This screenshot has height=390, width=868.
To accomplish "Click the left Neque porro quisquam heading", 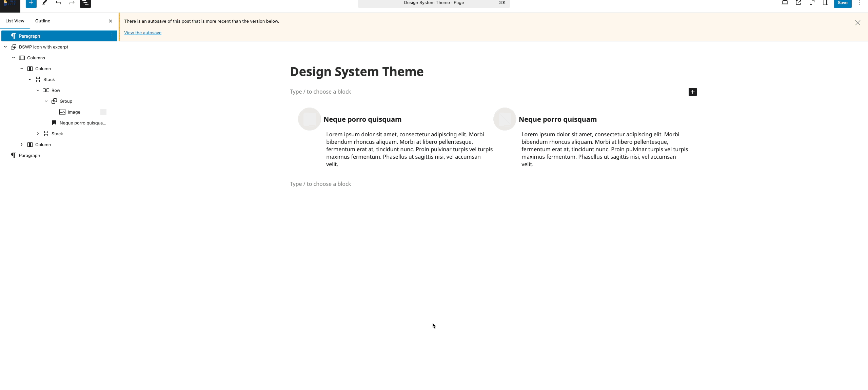I will (362, 119).
